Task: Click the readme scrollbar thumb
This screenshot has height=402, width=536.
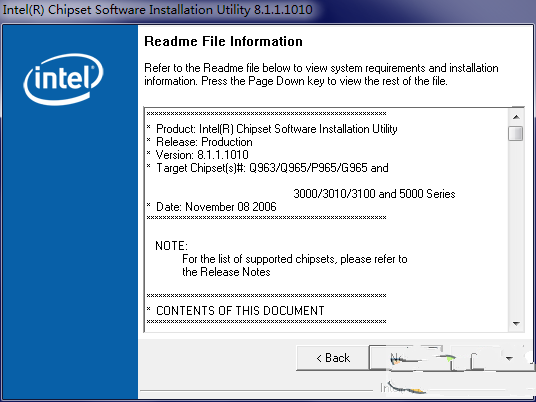Action: pyautogui.click(x=515, y=133)
